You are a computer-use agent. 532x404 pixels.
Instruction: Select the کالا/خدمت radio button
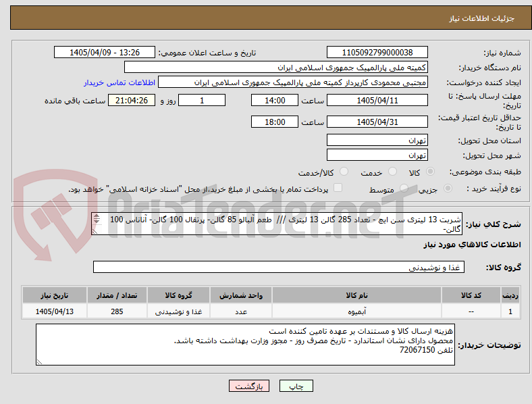(x=344, y=172)
